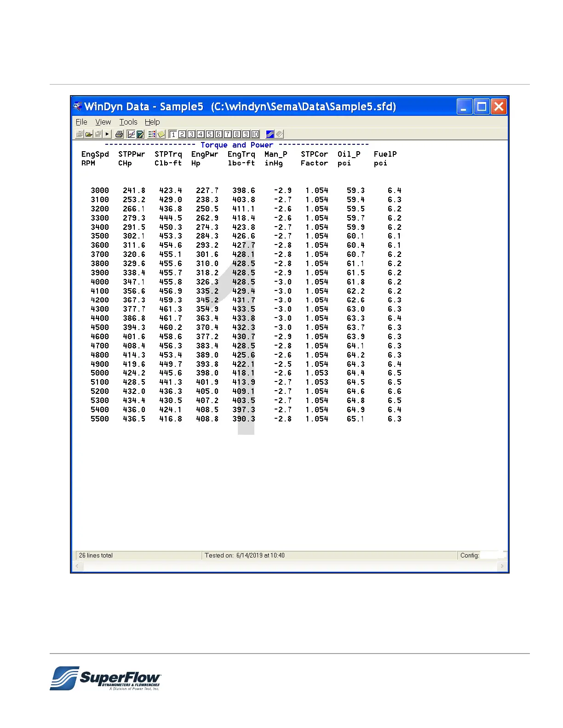Click STPPwr value 436.5

134,419
